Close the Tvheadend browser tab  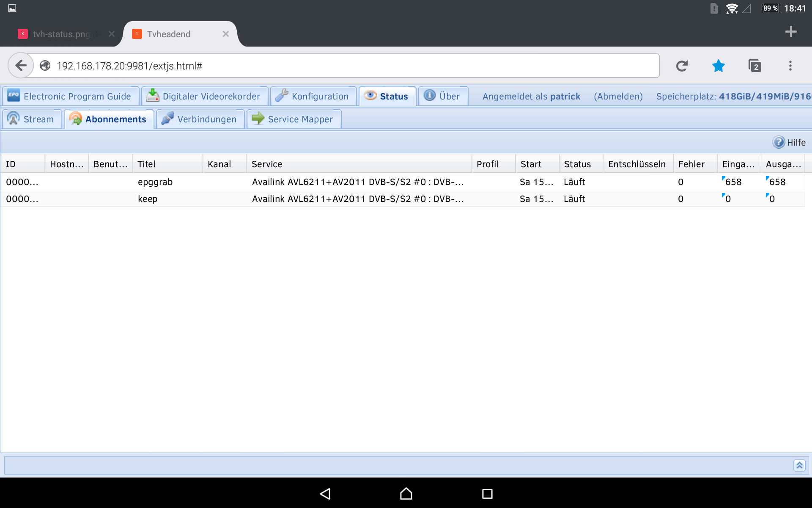pyautogui.click(x=226, y=34)
